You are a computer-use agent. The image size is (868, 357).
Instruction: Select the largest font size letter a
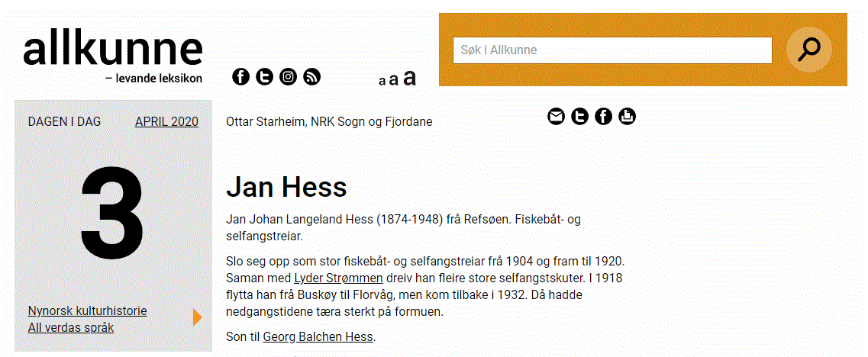410,78
